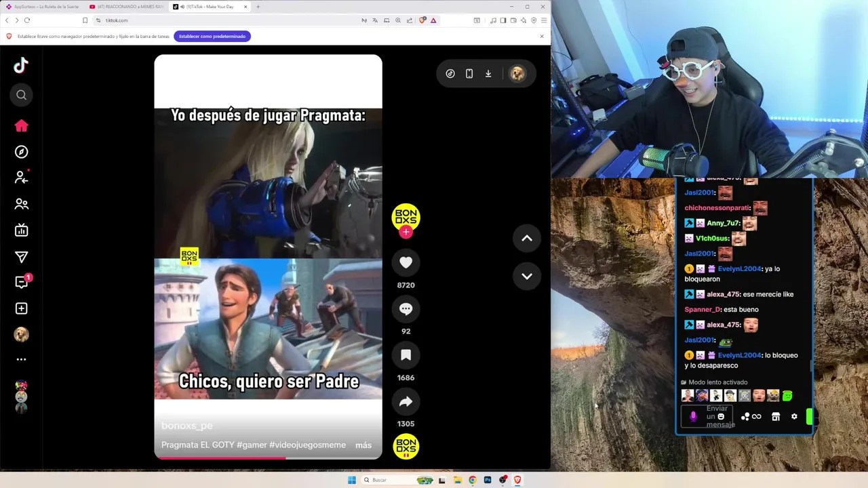Go to next video down arrow
The image size is (868, 488).
click(x=527, y=276)
